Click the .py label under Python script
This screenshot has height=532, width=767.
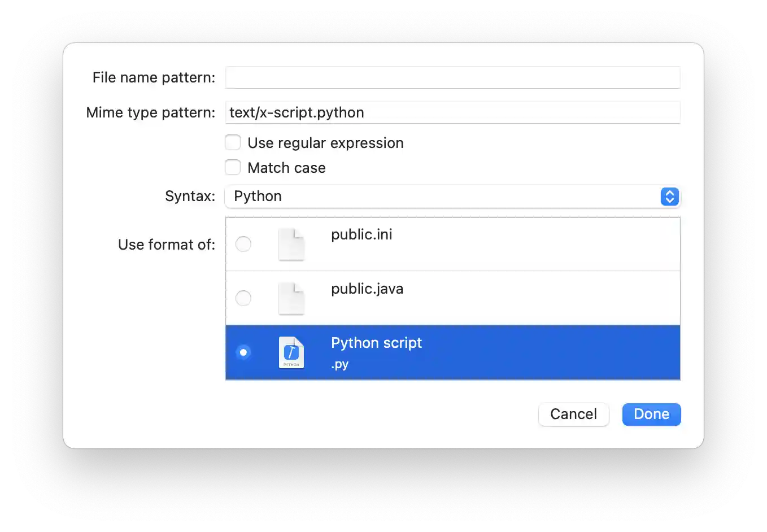[340, 364]
